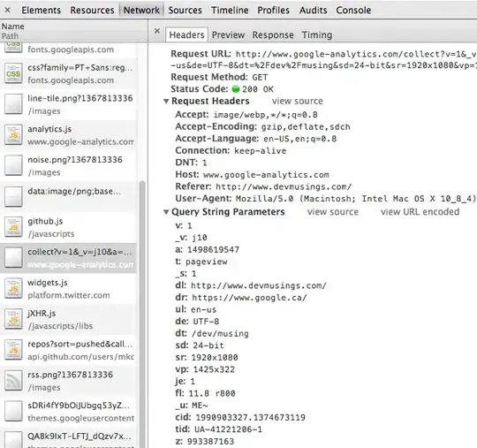Image resolution: width=477 pixels, height=448 pixels.
Task: Click the Referer header value
Action: [284, 186]
